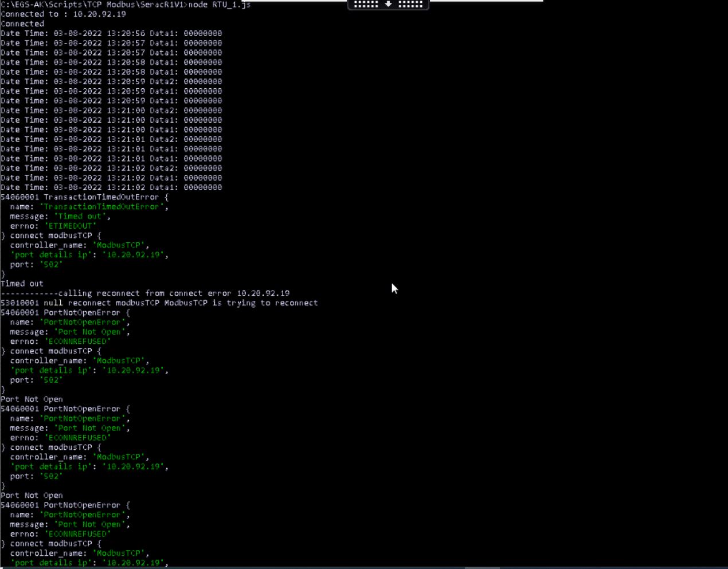Click the left grip dots of connection bar
Viewport: 728px width, 569px height.
tap(366, 4)
